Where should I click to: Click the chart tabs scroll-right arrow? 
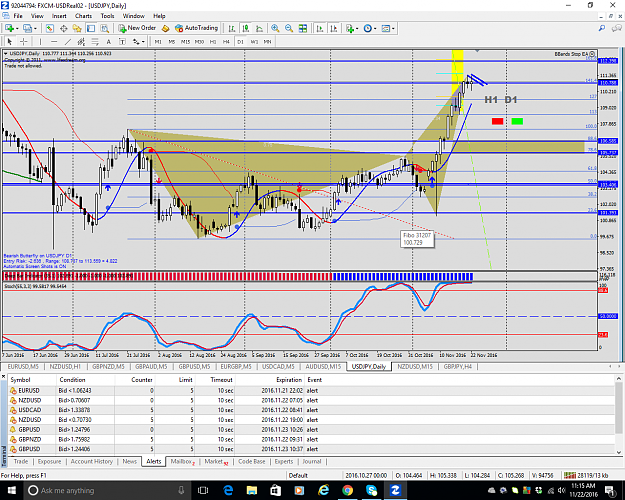point(621,366)
